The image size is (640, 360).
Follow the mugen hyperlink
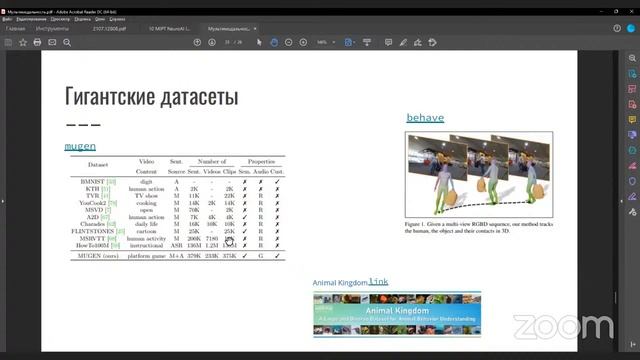pos(80,146)
